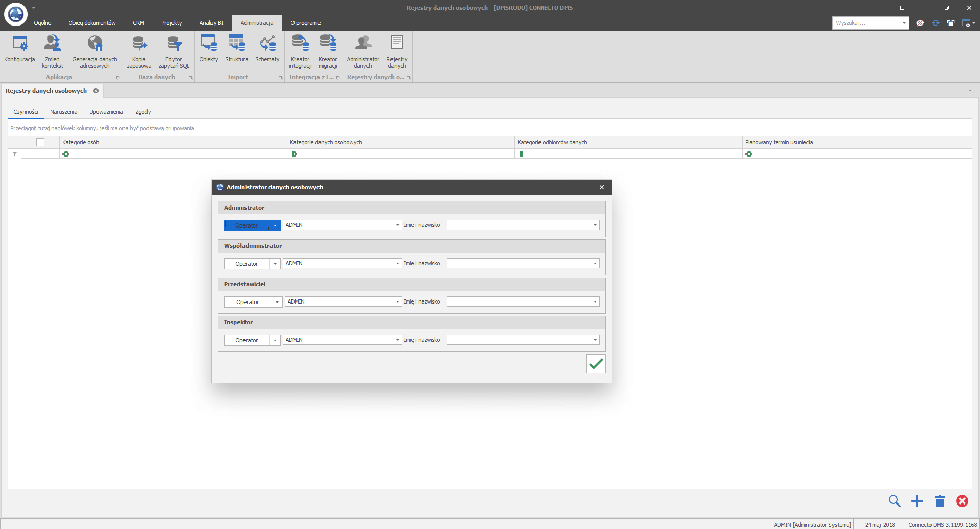980x529 pixels.
Task: Open the CRM ribbon tab
Action: [x=138, y=23]
